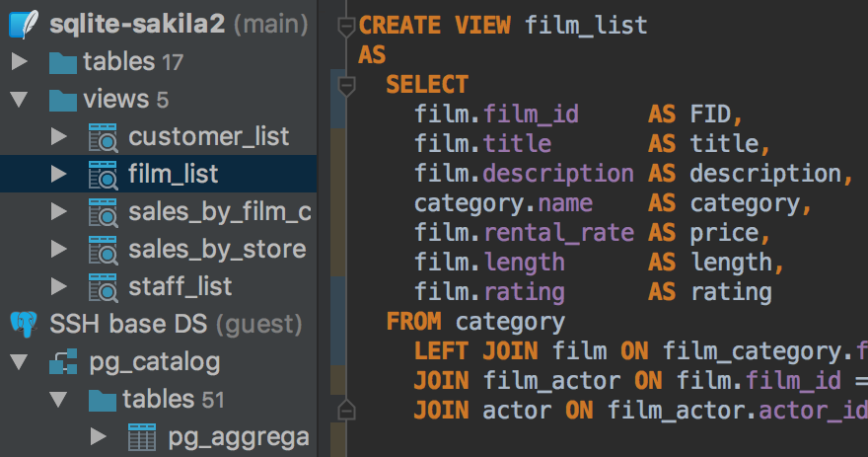Click film.description column reference
868x457 pixels.
[524, 174]
